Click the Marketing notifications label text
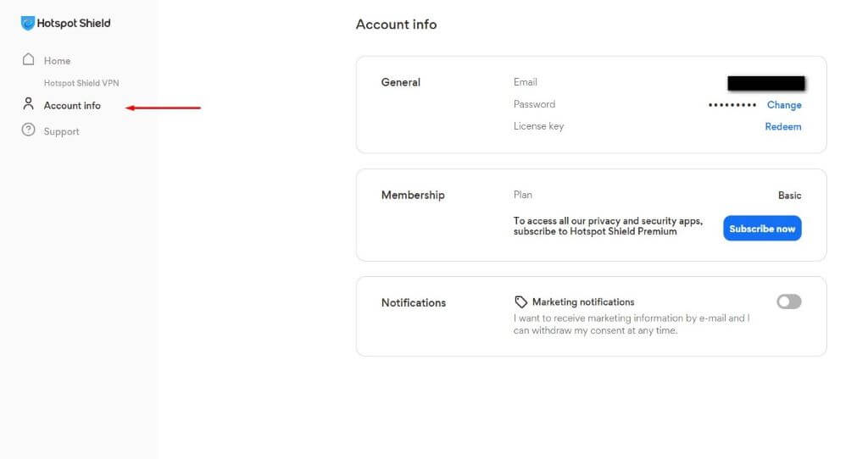 (x=583, y=302)
